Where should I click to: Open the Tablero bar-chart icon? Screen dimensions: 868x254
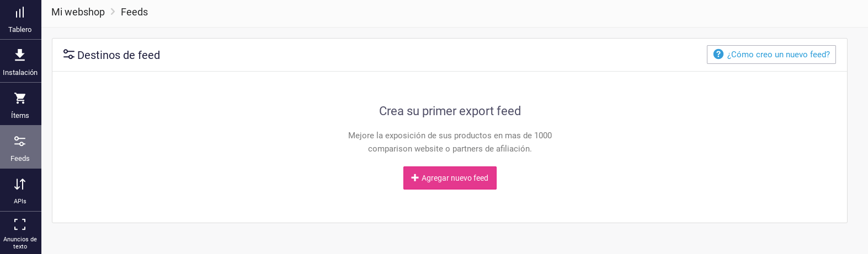20,12
